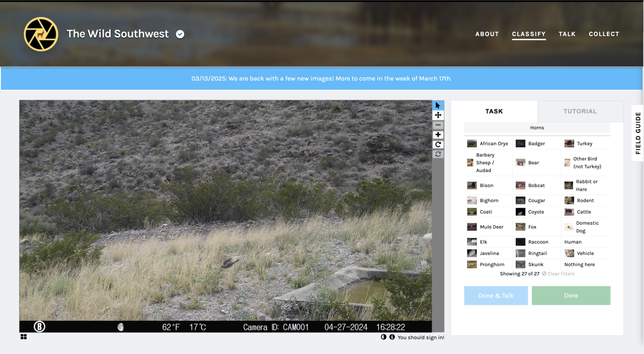Click the March announcement banner
Viewport: 644px width, 354px height.
coord(322,79)
